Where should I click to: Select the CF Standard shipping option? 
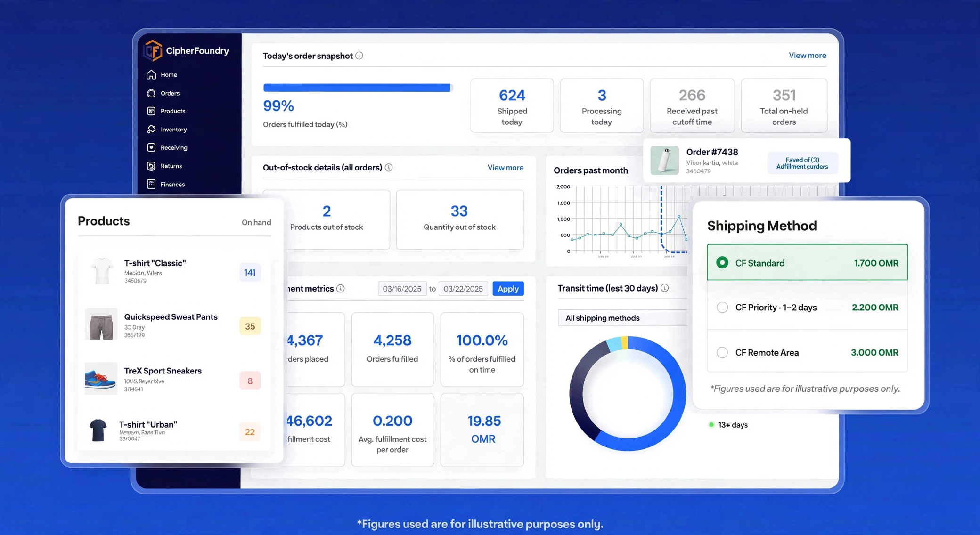807,262
